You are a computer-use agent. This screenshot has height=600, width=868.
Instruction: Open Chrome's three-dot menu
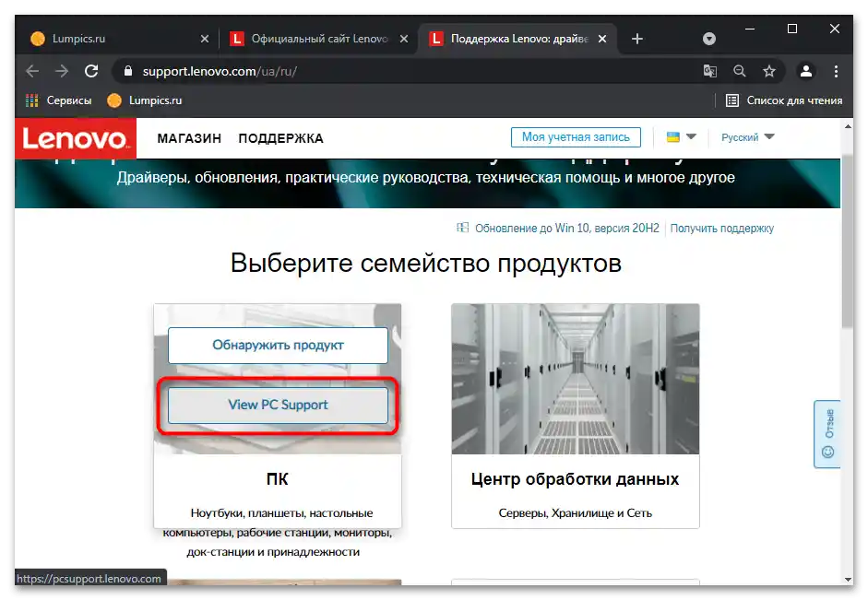836,71
